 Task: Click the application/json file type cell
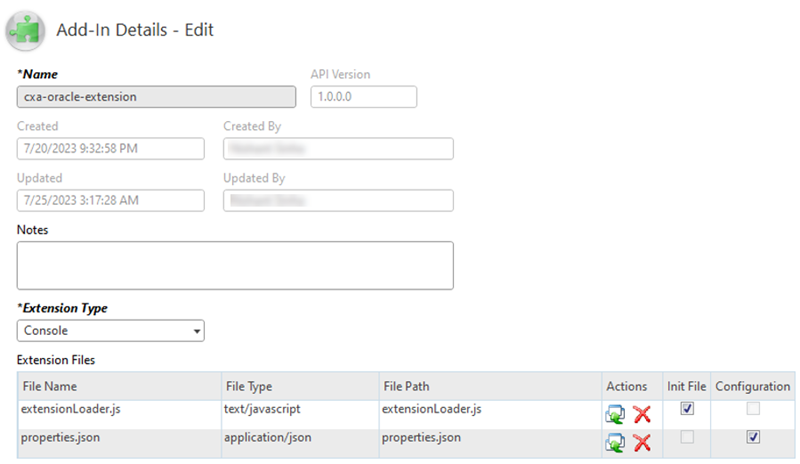(x=301, y=443)
